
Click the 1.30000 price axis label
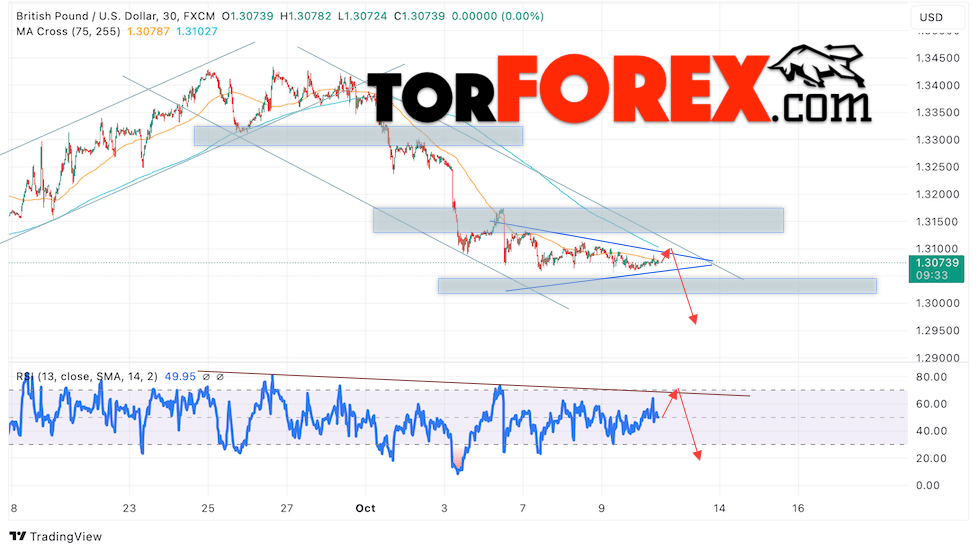point(937,304)
